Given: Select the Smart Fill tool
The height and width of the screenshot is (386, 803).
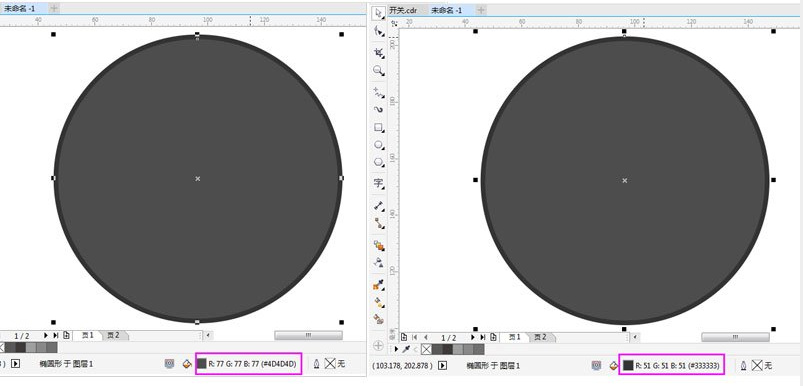Looking at the screenshot, I should pyautogui.click(x=378, y=319).
